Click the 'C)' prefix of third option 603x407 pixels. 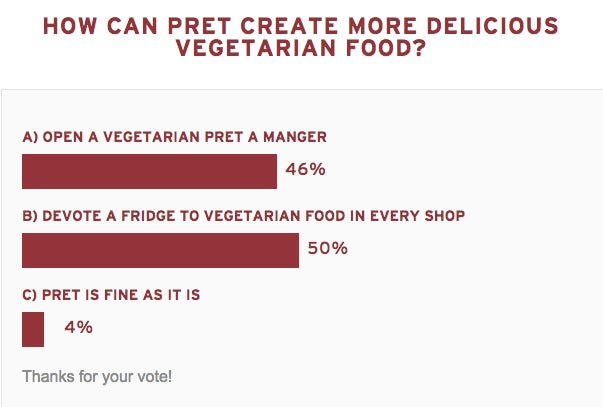click(x=30, y=295)
